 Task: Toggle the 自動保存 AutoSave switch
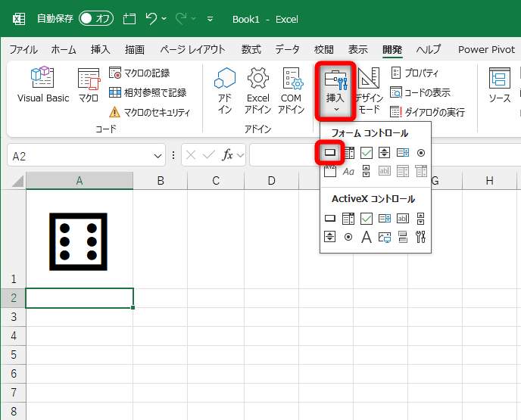coord(96,19)
